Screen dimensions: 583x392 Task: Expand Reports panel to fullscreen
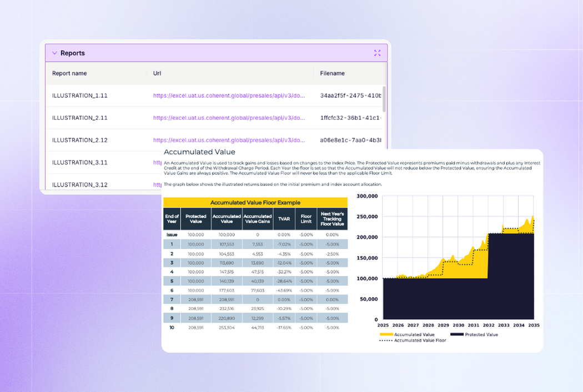(x=378, y=53)
